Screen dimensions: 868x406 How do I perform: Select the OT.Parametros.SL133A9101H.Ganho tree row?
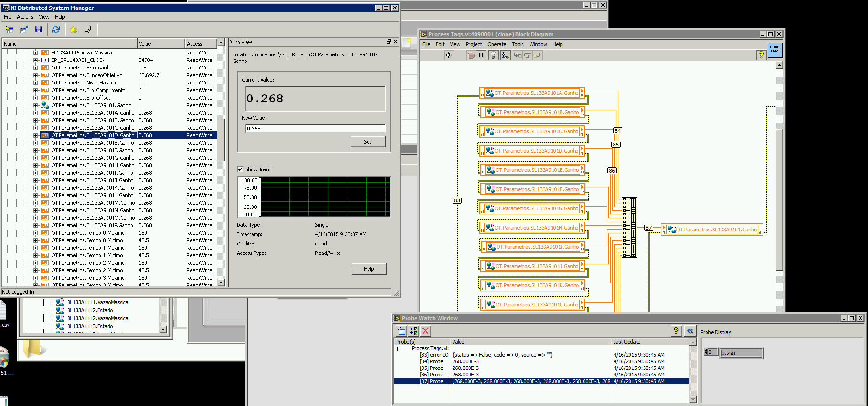click(x=109, y=165)
